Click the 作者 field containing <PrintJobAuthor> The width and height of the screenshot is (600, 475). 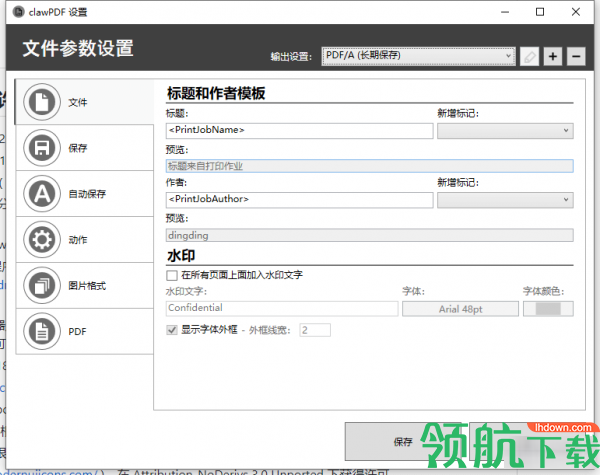300,200
